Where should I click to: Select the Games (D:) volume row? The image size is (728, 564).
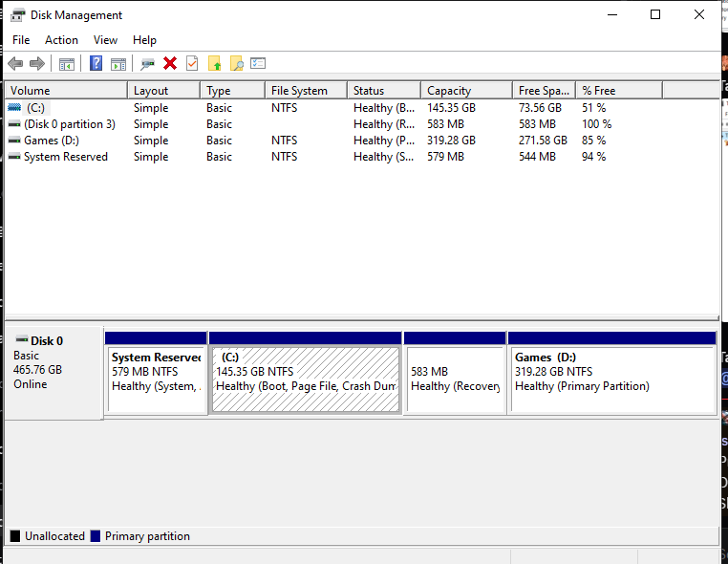point(52,141)
